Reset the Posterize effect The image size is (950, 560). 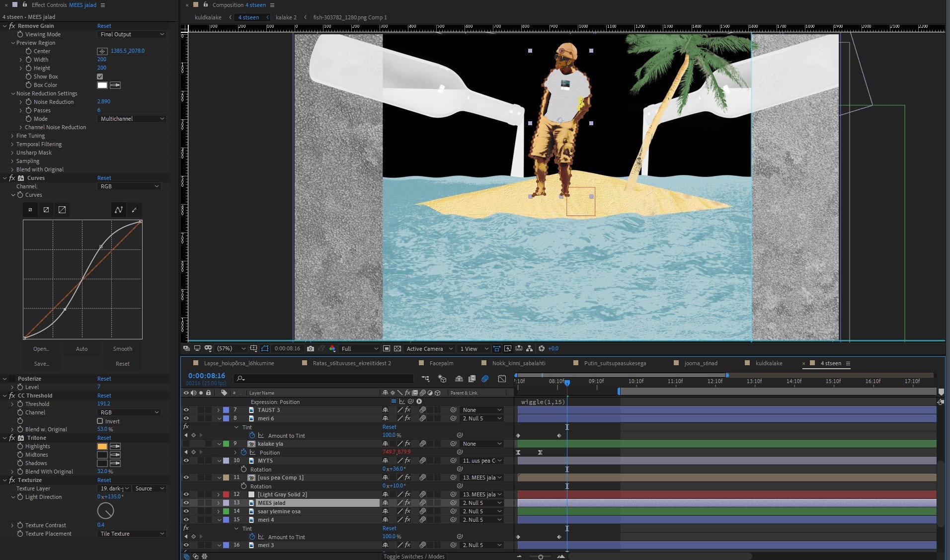coord(104,379)
